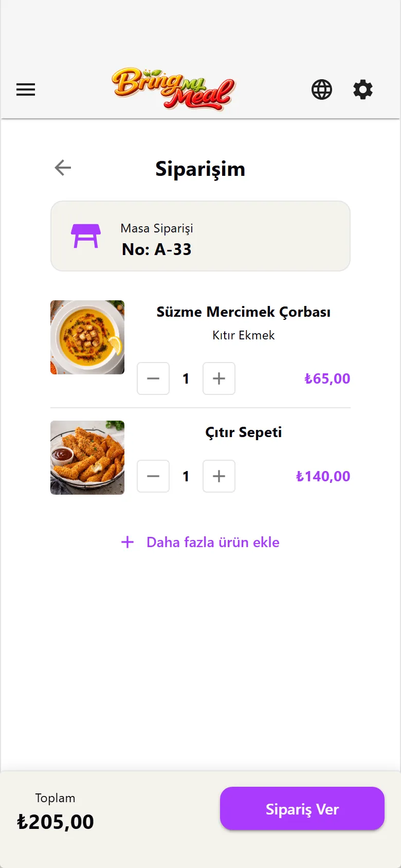Screen dimensions: 401x868
Task: Go back using the arrow icon
Action: [x=63, y=168]
